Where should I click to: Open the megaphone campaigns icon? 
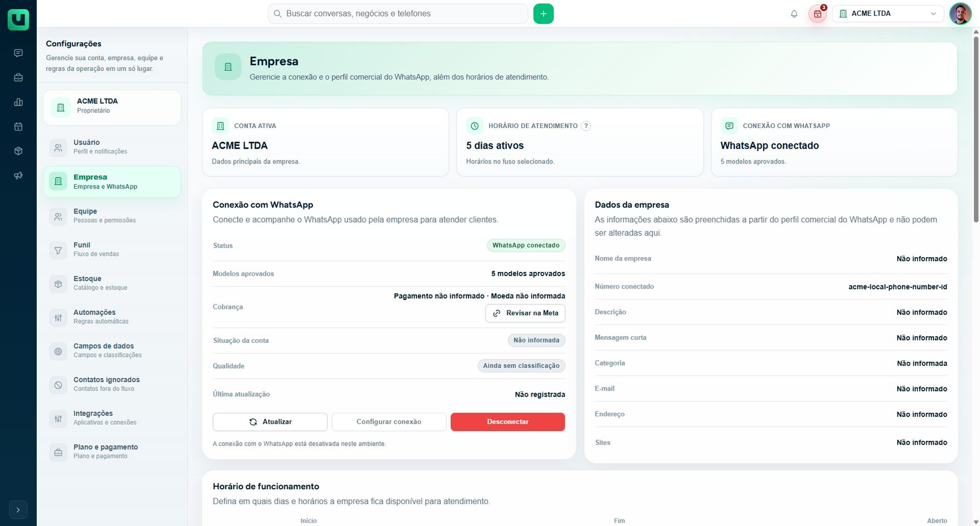pyautogui.click(x=18, y=176)
